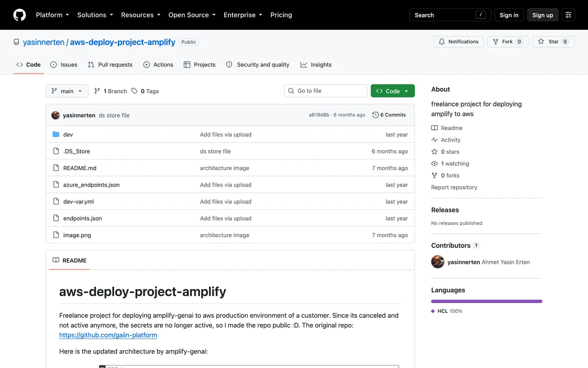This screenshot has height=368, width=588.
Task: Focus the Go to file input
Action: (326, 91)
